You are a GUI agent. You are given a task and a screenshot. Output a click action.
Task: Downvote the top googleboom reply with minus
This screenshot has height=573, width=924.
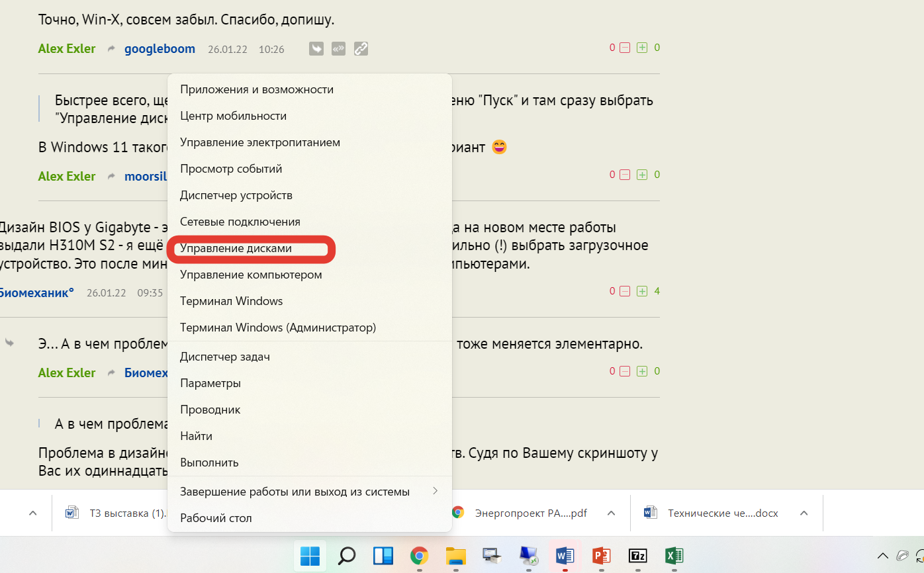coord(624,48)
